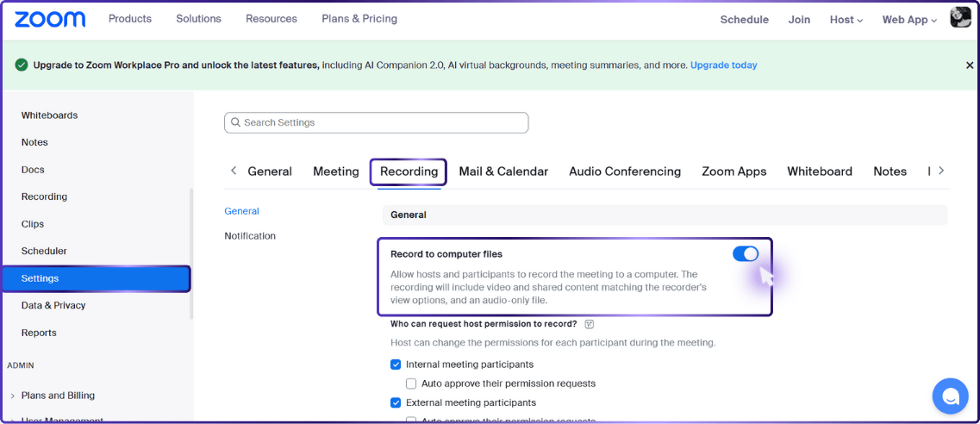Screen dimensions: 980x424
Task: Open Reports in the sidebar
Action: [x=38, y=333]
